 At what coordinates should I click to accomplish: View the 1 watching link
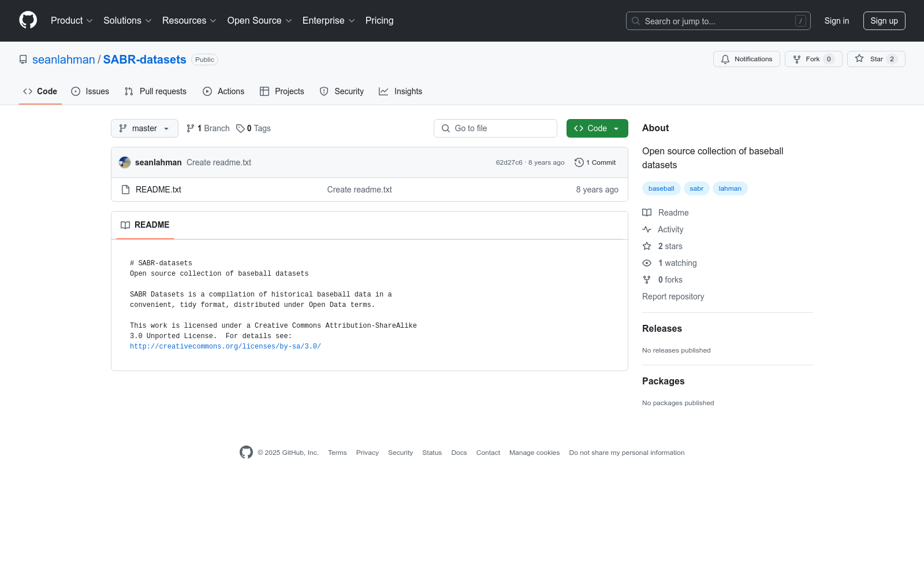(669, 263)
